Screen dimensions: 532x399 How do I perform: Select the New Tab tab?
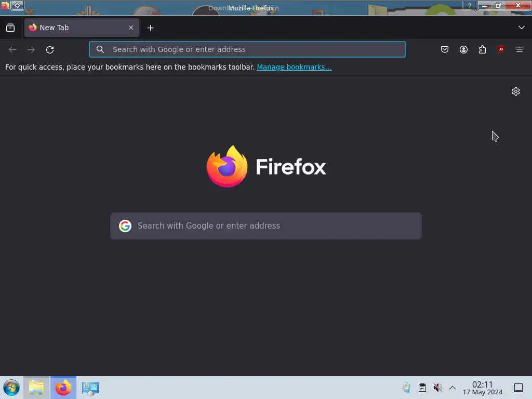82,28
